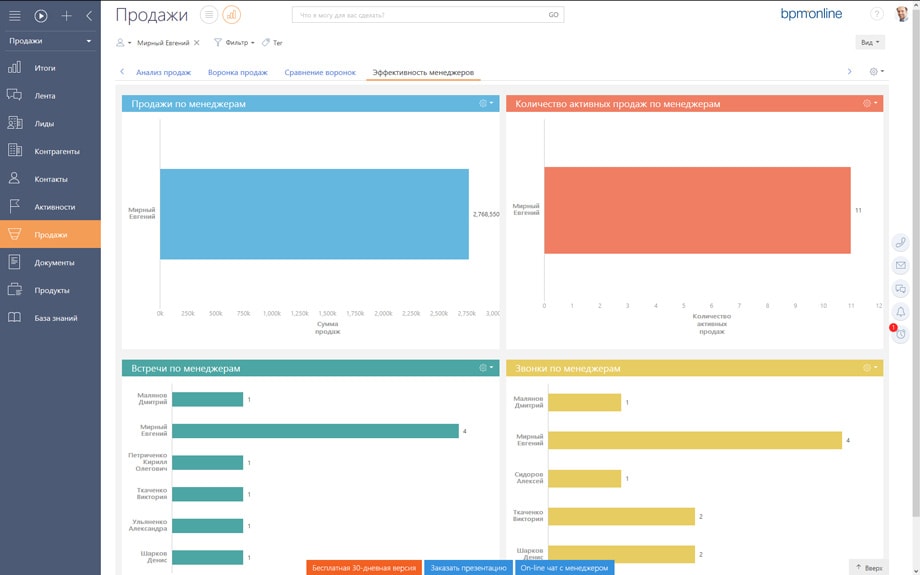Open the Фильтр dropdown
This screenshot has width=920, height=575.
coord(234,42)
